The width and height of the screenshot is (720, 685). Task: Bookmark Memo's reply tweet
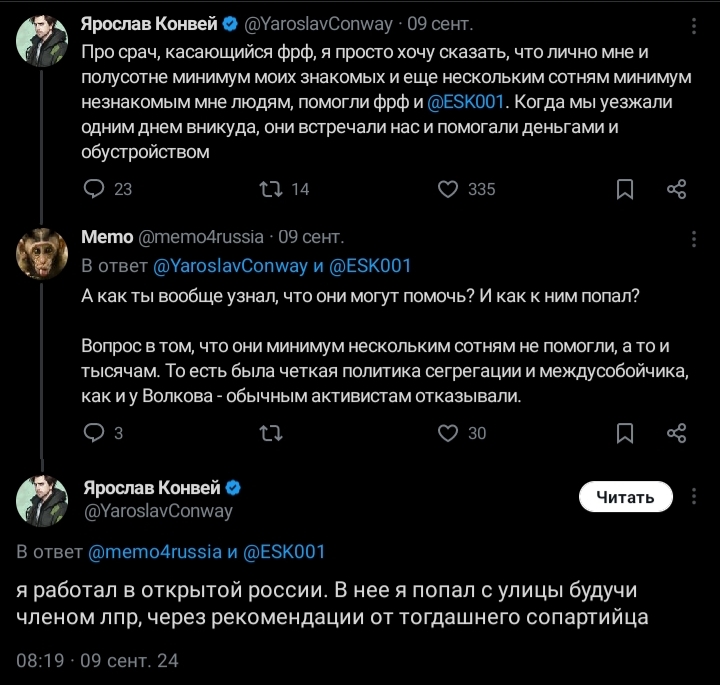pyautogui.click(x=624, y=432)
